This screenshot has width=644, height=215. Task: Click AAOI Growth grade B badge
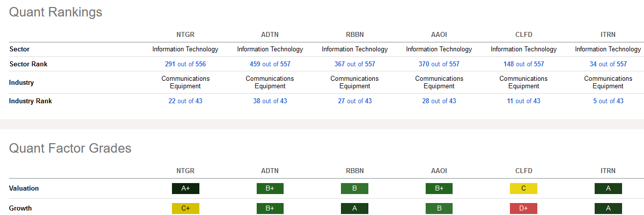coord(439,209)
